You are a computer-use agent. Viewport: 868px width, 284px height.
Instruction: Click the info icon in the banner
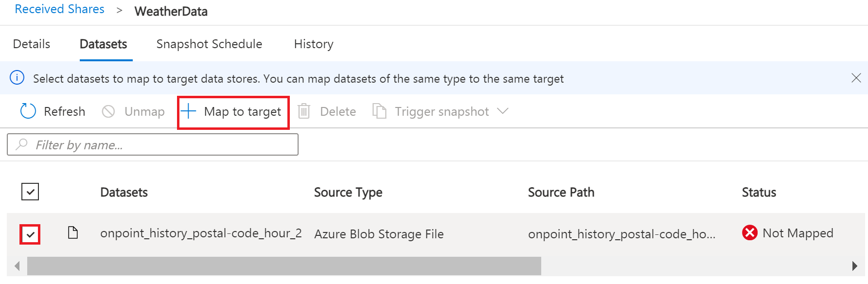(x=17, y=78)
